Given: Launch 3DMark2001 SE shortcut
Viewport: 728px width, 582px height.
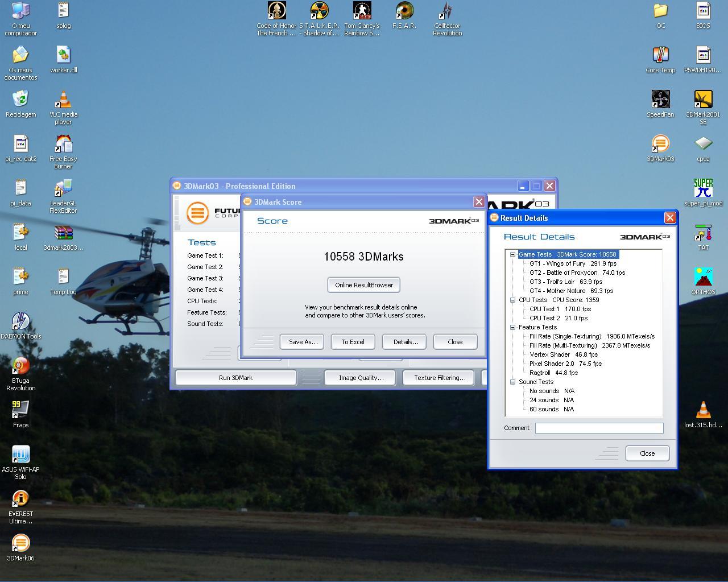Looking at the screenshot, I should 703,99.
